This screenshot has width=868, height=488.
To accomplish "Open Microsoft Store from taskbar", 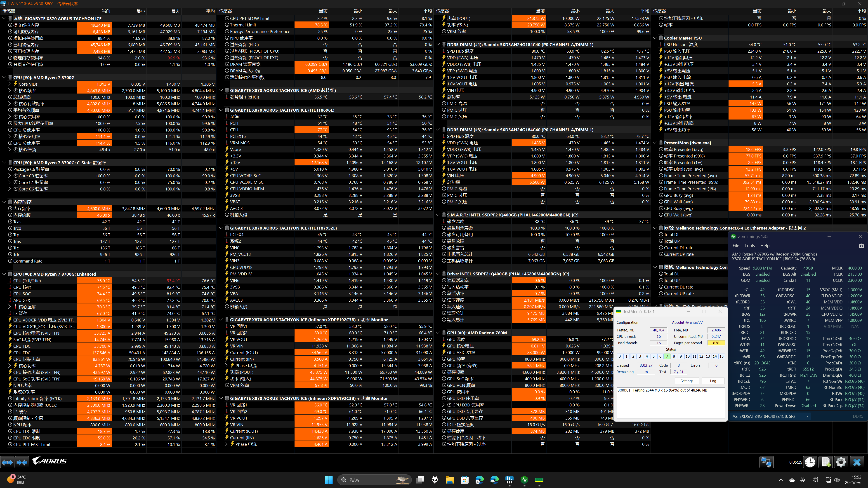I will tap(465, 480).
